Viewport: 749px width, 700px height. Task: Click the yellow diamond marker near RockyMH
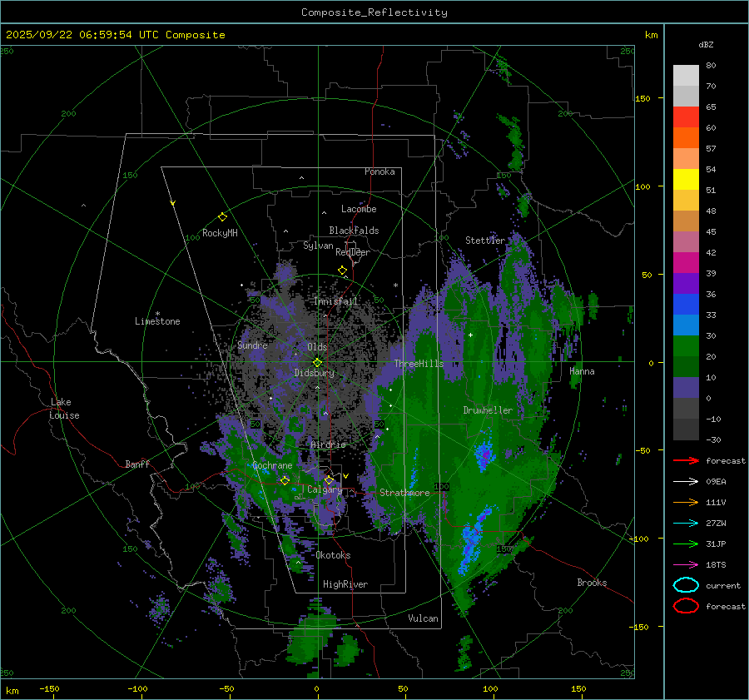click(222, 216)
